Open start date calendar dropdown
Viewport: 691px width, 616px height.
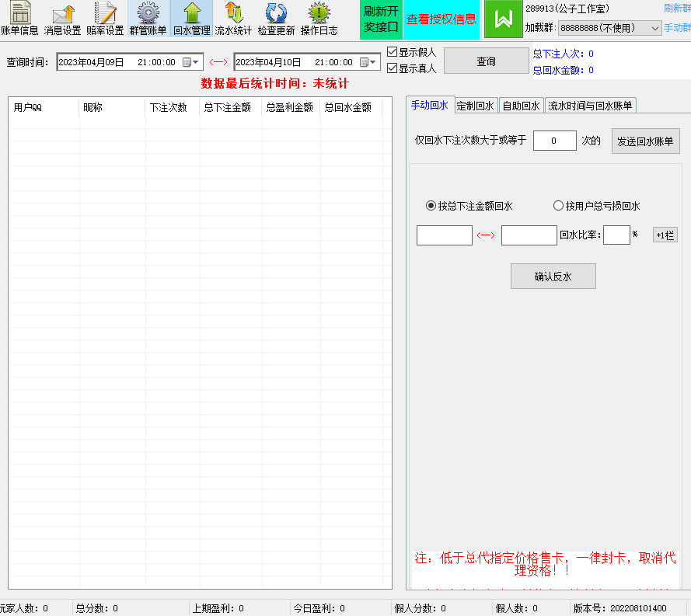(x=191, y=62)
